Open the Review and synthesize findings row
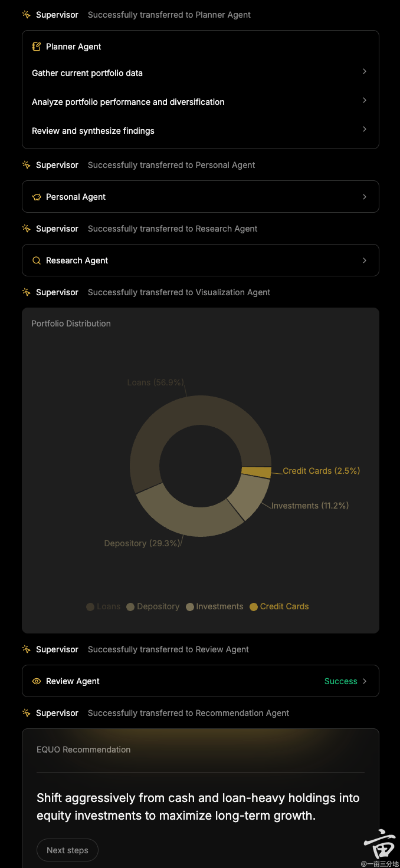 point(365,129)
